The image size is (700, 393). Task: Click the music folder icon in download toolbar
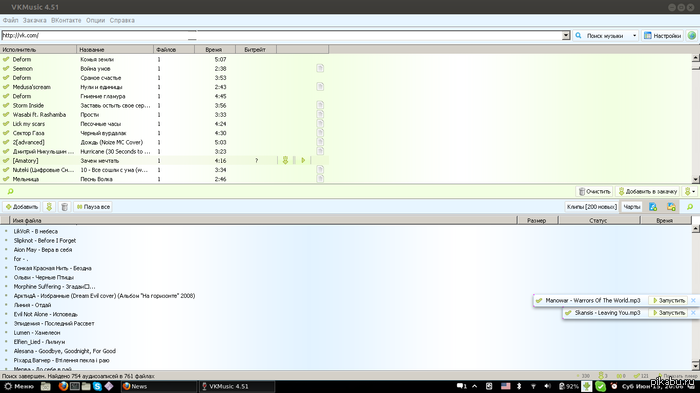click(x=671, y=207)
